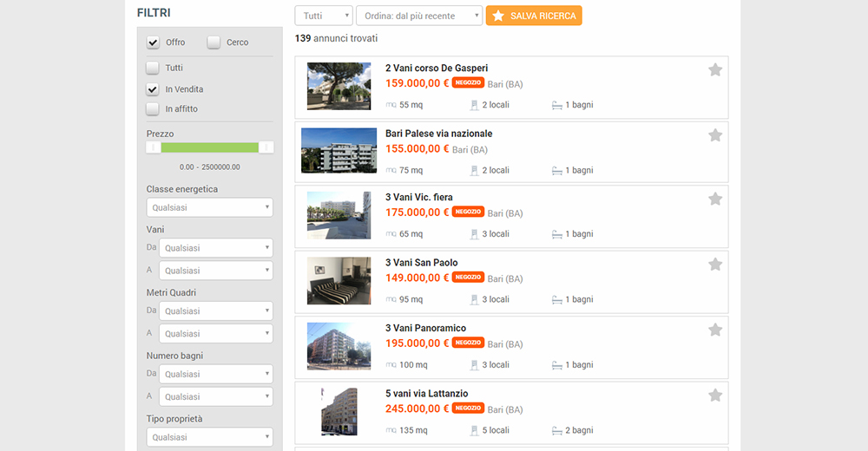Open the Classe energetica dropdown
Screen dimensions: 868x451
pyautogui.click(x=210, y=207)
